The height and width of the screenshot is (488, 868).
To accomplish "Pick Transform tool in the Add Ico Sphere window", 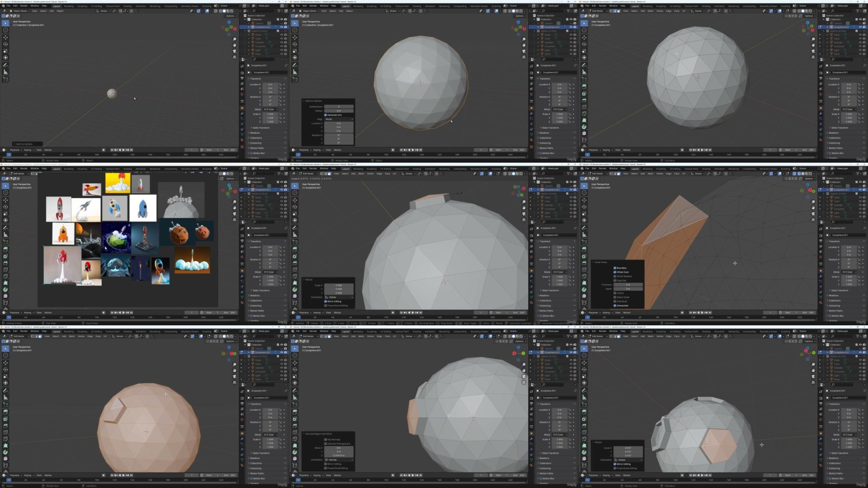I will (x=295, y=57).
